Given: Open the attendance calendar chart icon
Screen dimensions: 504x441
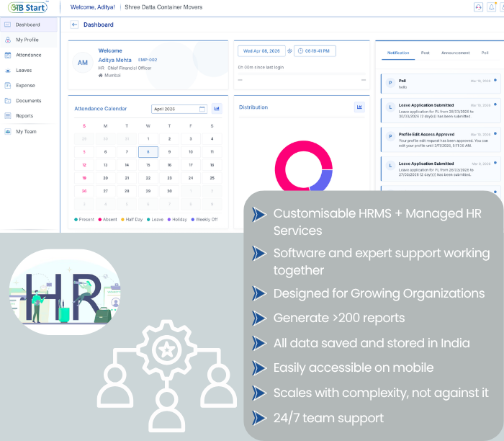Looking at the screenshot, I should coord(217,109).
